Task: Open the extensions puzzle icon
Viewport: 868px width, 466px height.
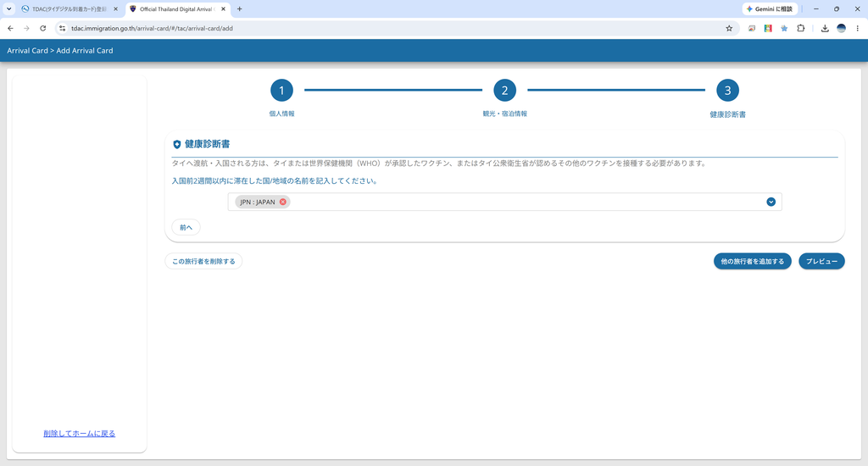Action: (x=800, y=28)
